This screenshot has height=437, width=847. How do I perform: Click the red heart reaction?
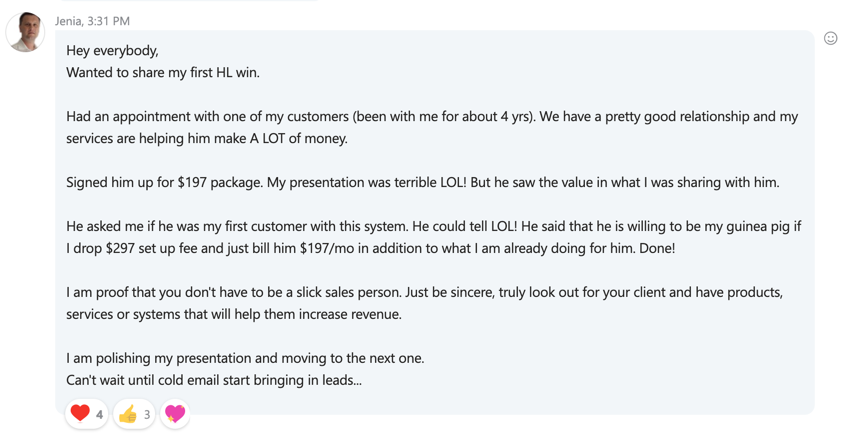coord(80,413)
